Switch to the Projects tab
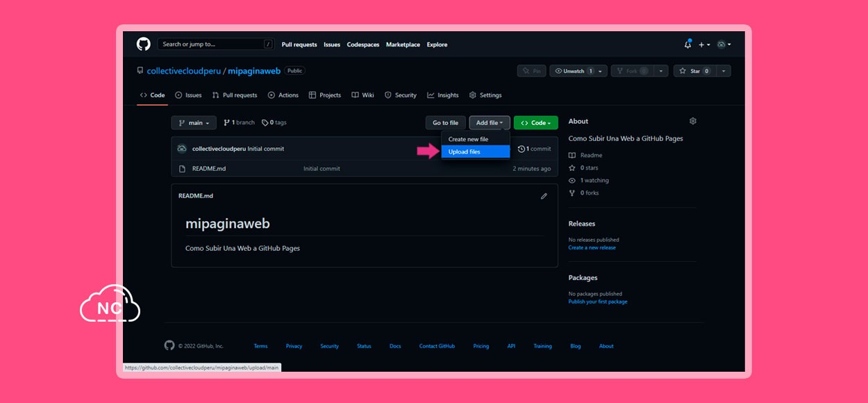Screen dimensions: 868x403 coord(325,95)
